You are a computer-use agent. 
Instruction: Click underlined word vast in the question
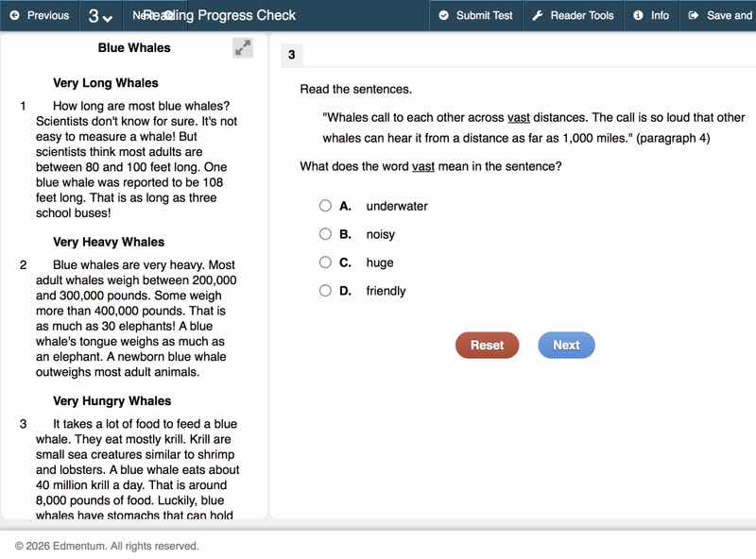(422, 166)
